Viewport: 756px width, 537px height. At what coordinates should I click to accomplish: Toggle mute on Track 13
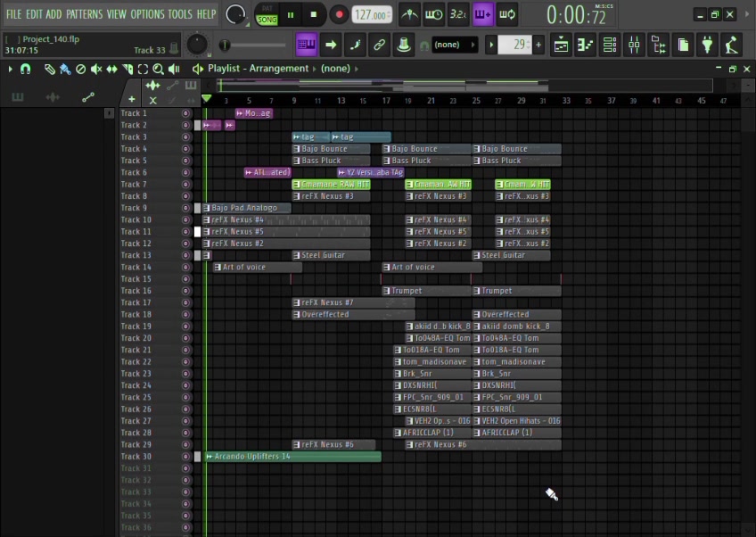click(x=185, y=255)
